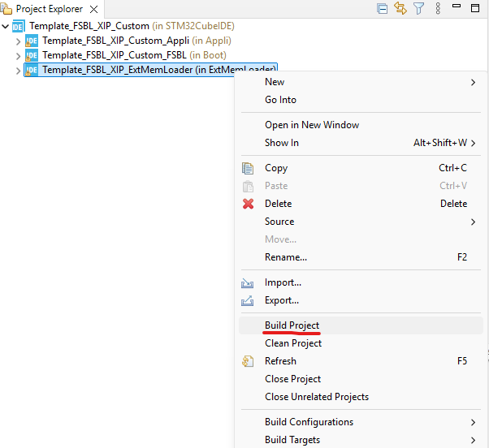
Task: Click the Copy icon in context menu
Action: (248, 168)
